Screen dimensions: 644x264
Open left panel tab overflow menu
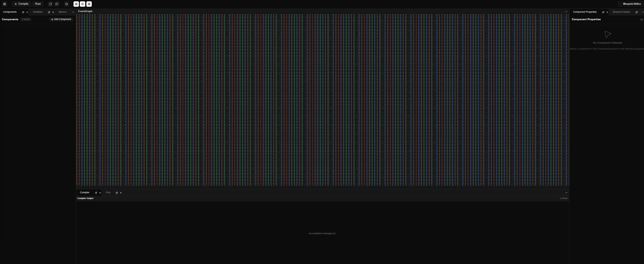[x=73, y=12]
